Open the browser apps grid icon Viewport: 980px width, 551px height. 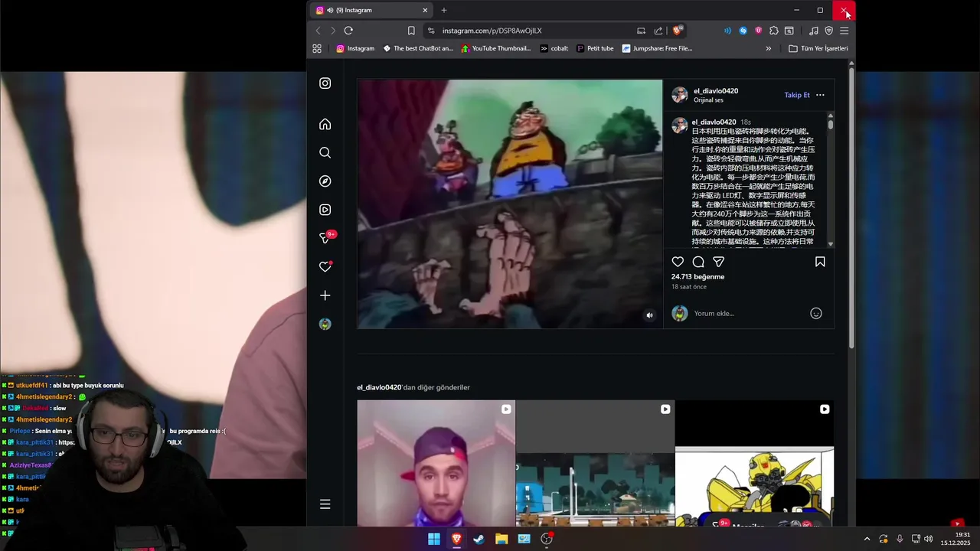317,48
